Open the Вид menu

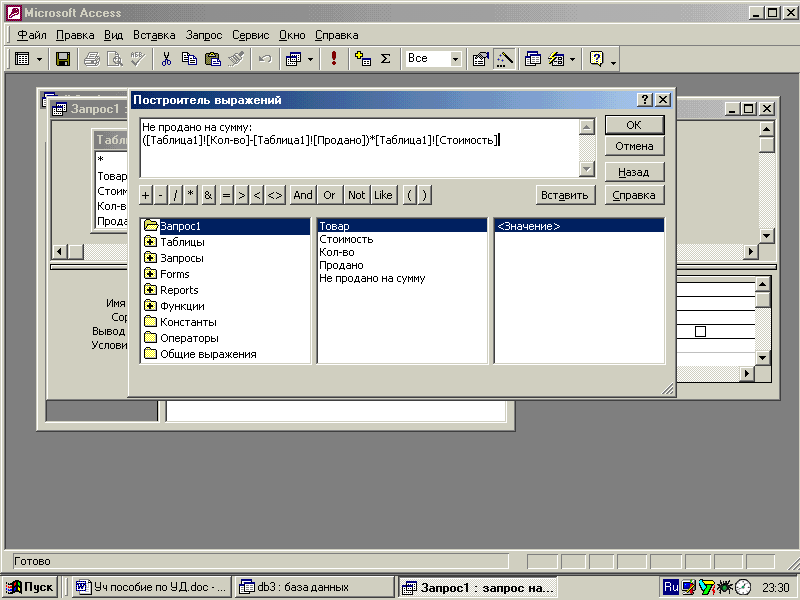pyautogui.click(x=113, y=35)
